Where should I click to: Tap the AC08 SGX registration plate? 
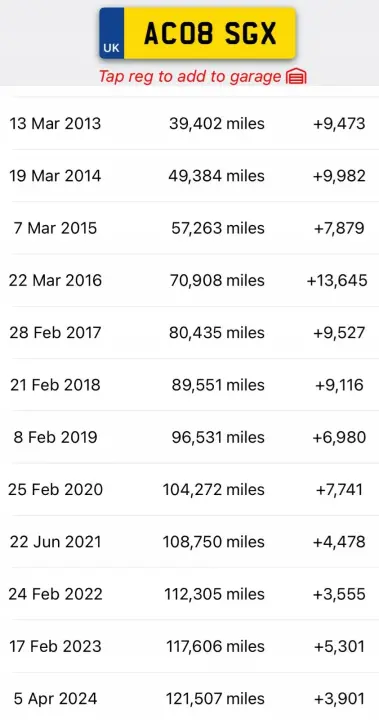[x=197, y=33]
